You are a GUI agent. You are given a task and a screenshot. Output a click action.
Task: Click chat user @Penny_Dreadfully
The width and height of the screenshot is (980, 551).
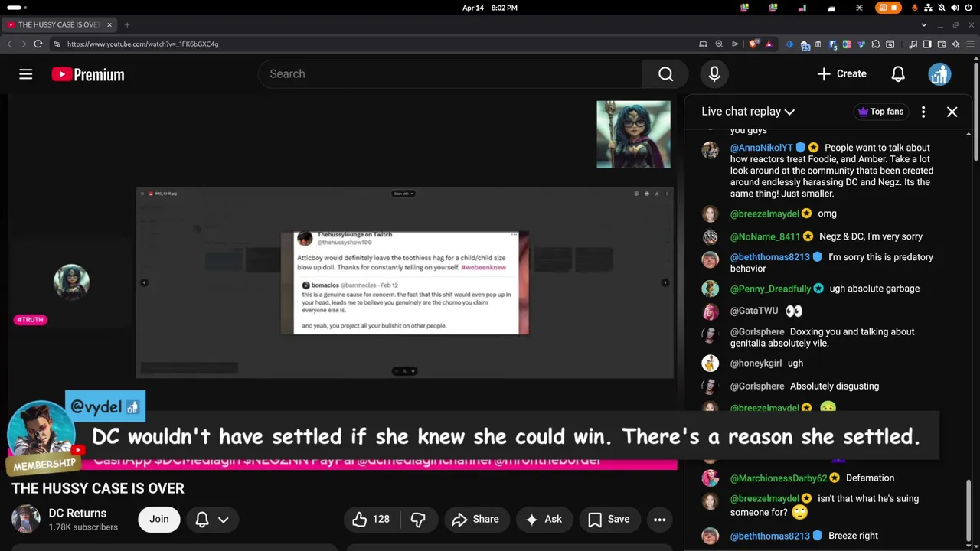coord(770,289)
